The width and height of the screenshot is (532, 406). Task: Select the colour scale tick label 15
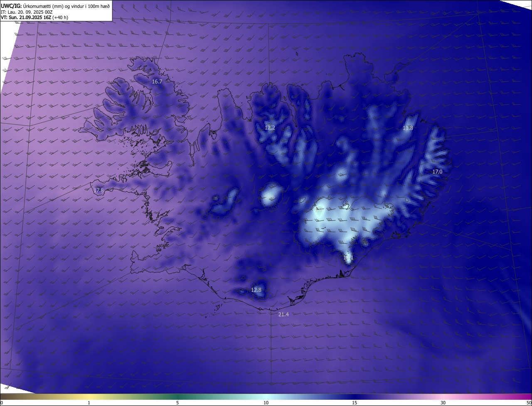[355, 403]
